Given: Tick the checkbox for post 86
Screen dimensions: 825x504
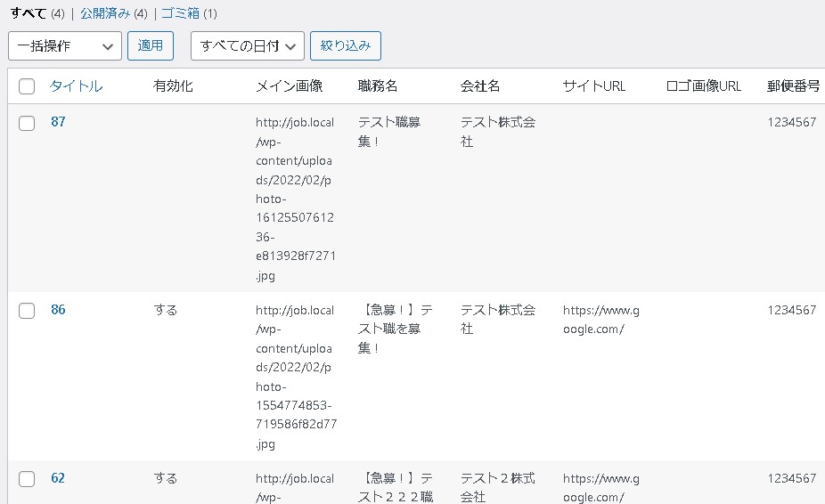Looking at the screenshot, I should 27,311.
